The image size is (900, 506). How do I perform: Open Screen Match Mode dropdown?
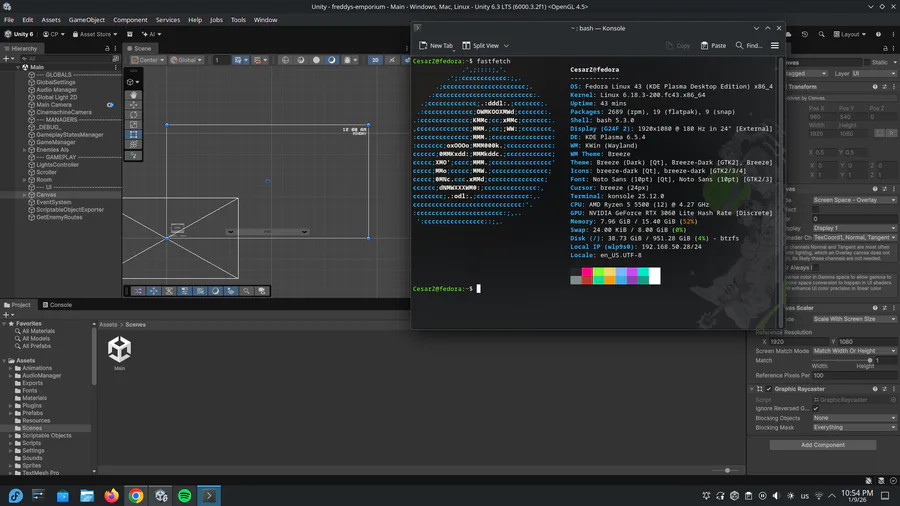[854, 351]
